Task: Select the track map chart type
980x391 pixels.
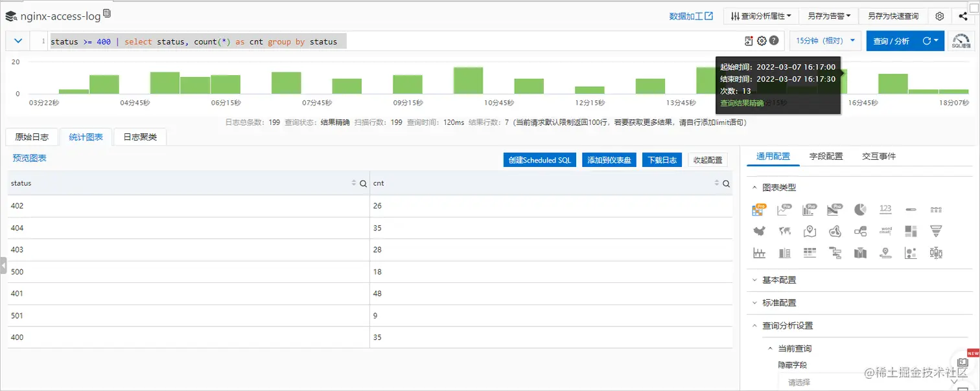Action: tap(885, 253)
